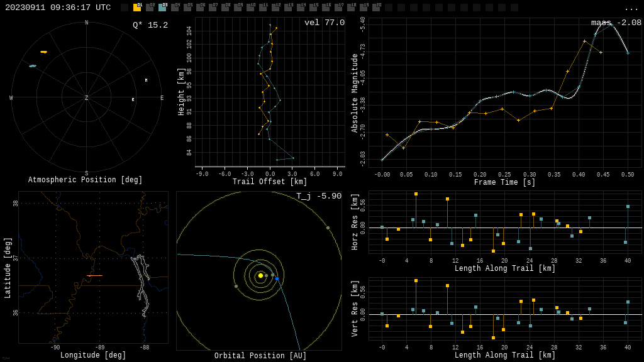Click station indicator 14
644x362 pixels.
(301, 8)
